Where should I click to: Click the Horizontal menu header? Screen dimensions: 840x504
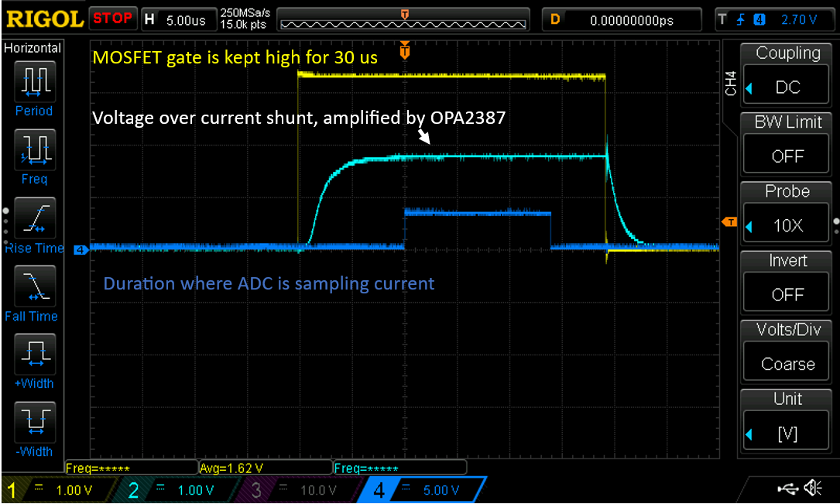(33, 48)
